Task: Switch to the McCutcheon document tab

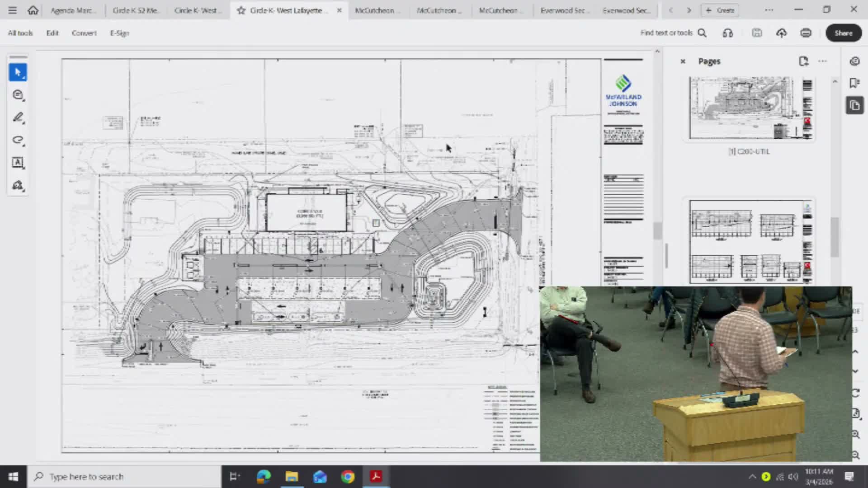Action: tap(377, 10)
